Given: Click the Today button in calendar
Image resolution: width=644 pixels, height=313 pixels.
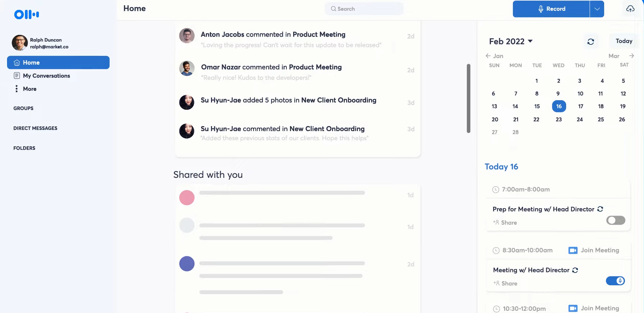Looking at the screenshot, I should [624, 41].
